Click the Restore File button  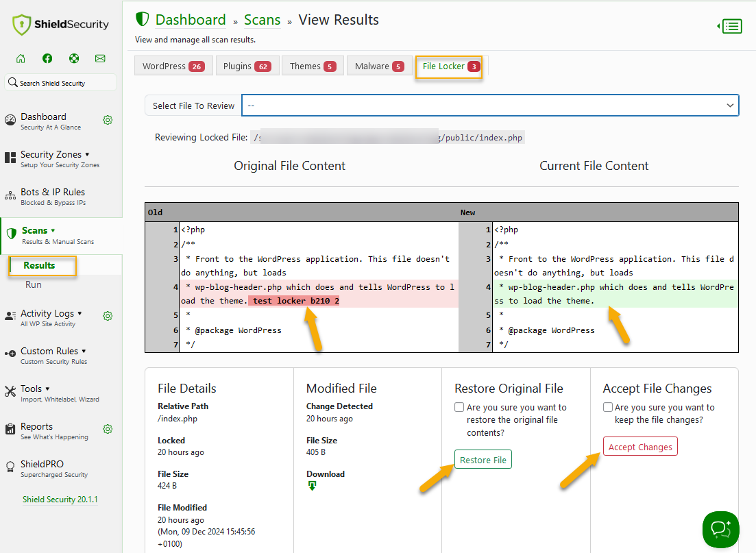click(x=483, y=460)
